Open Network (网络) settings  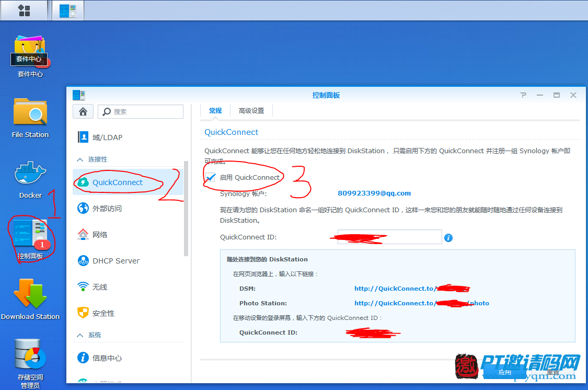pos(128,234)
